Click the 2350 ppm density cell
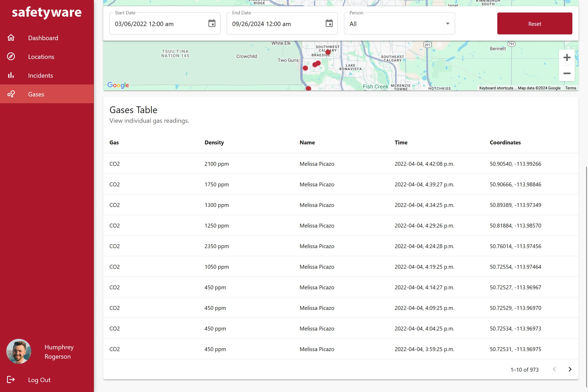588x392 pixels. click(x=217, y=246)
